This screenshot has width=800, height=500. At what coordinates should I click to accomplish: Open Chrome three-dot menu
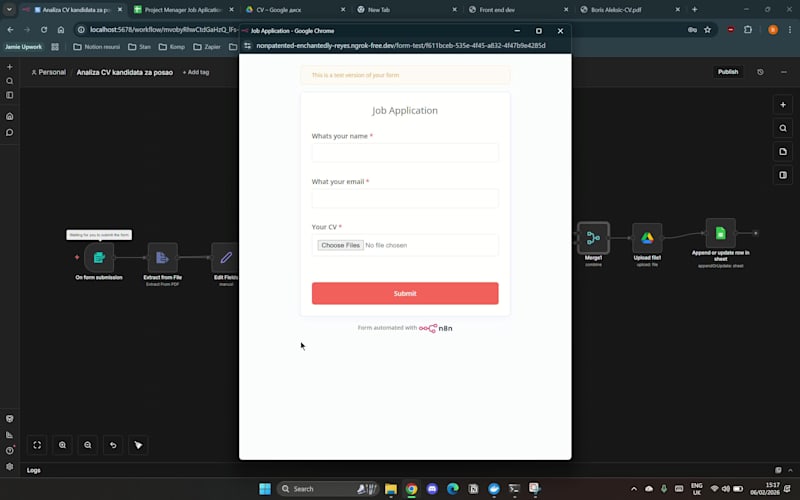(x=790, y=30)
